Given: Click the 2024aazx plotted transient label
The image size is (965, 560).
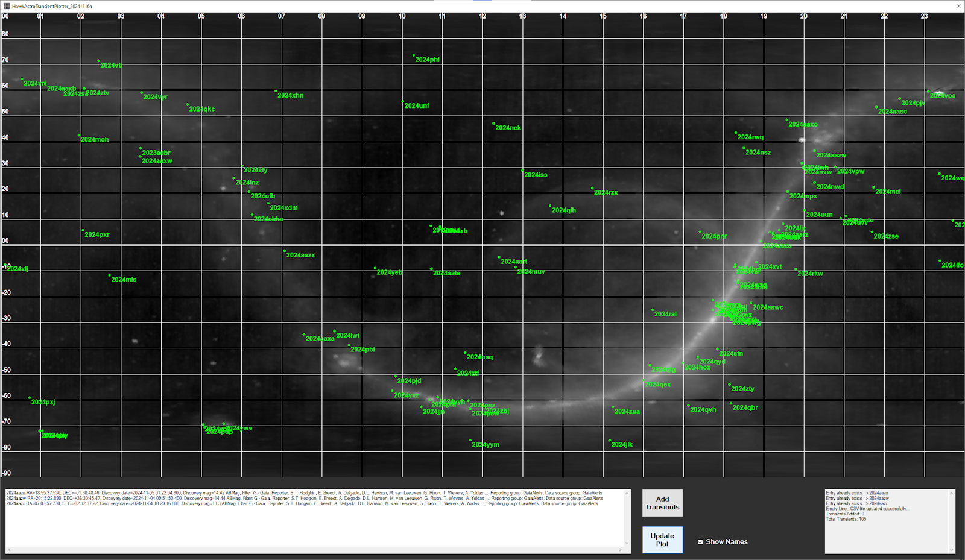Looking at the screenshot, I should (x=300, y=256).
